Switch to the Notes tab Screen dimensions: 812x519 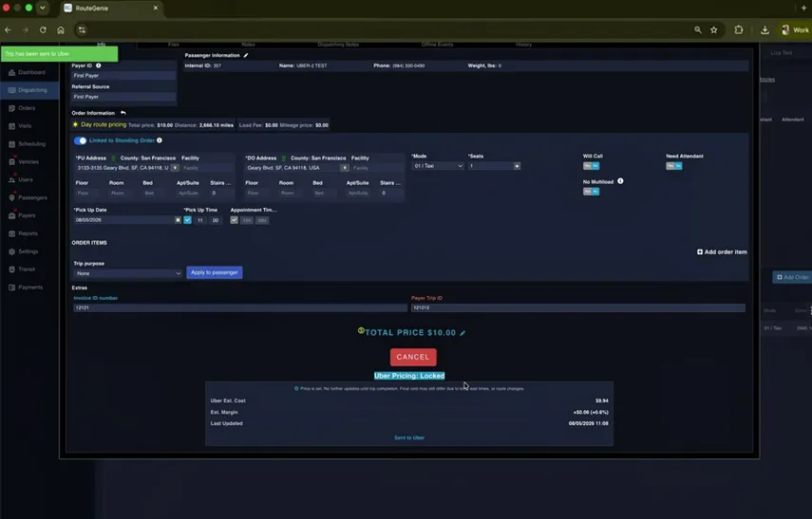coord(248,45)
